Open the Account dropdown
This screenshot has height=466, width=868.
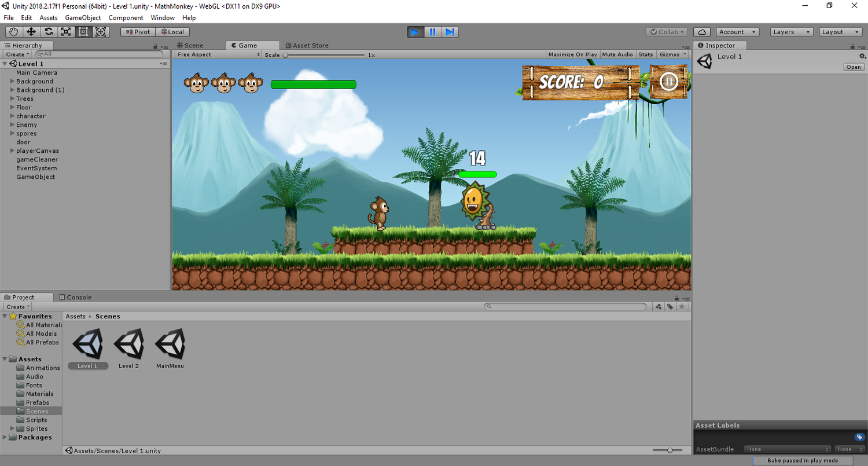[738, 32]
